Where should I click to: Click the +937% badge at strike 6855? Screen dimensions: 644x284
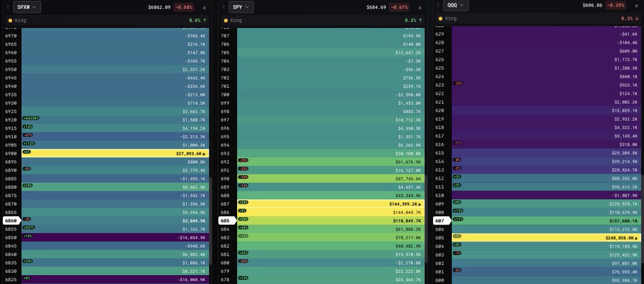coord(28,228)
